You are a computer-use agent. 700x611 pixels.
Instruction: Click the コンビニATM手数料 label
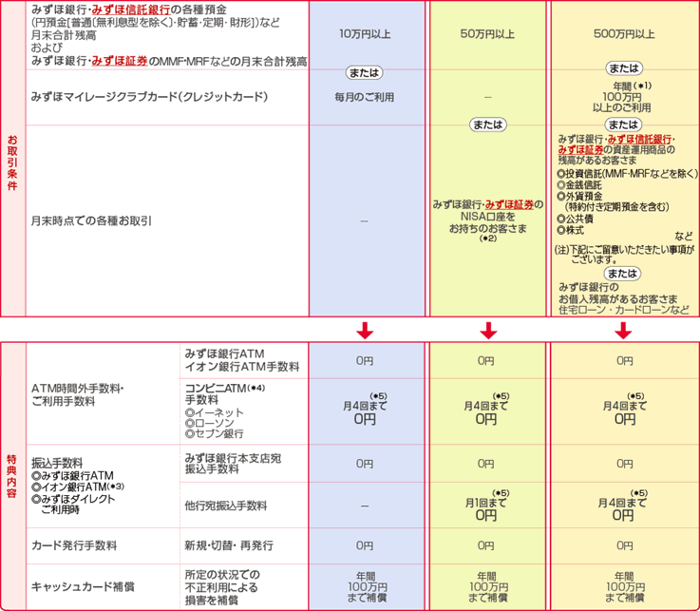coord(224,393)
